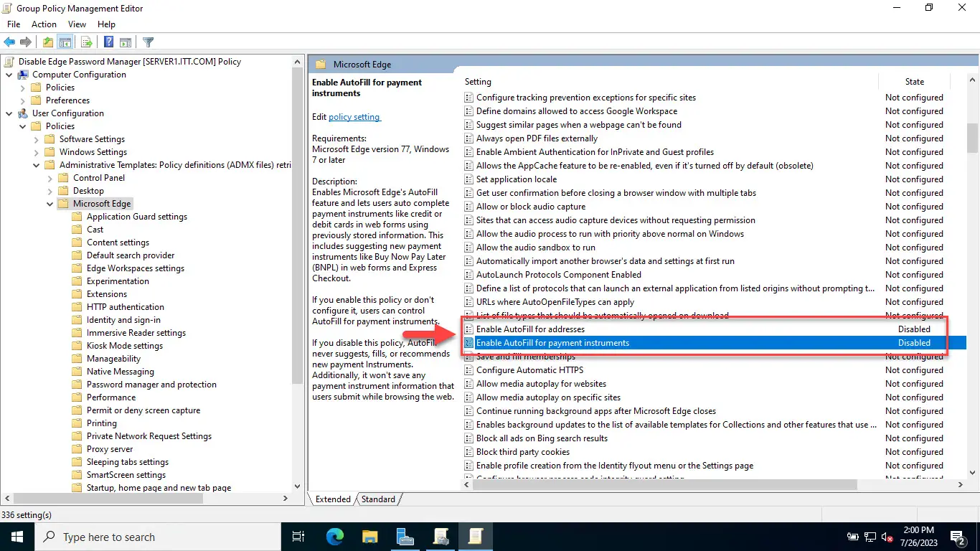
Task: Select the Kiosk Mode settings folder
Action: pos(125,346)
